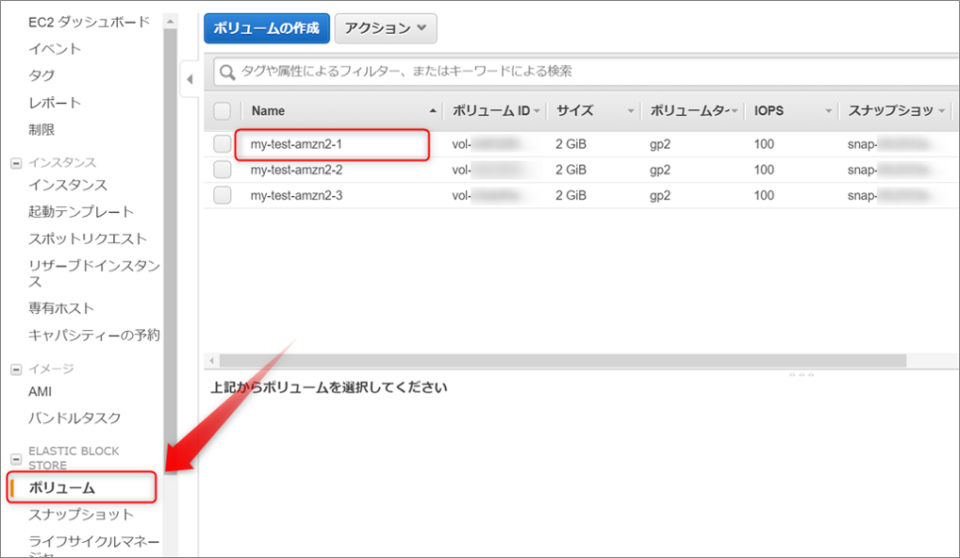Screen dimensions: 960x558
Task: Click 2 GiB in my-test-amzn2-2 row
Action: pos(571,170)
